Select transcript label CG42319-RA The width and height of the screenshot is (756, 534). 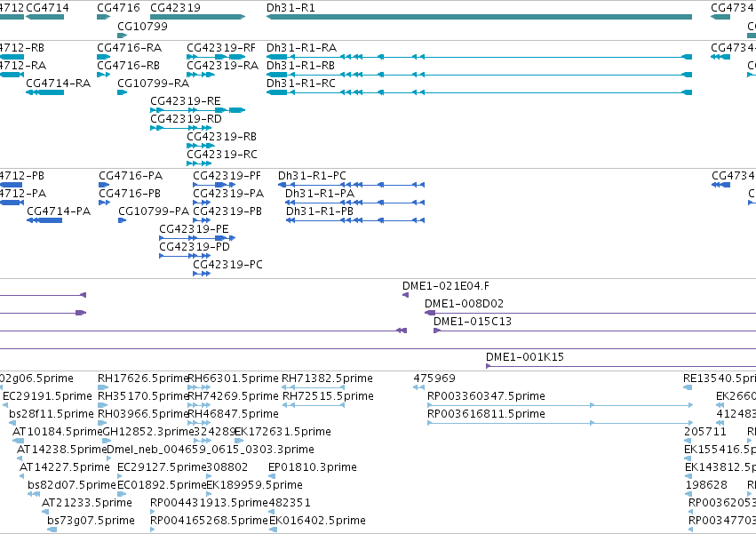223,66
